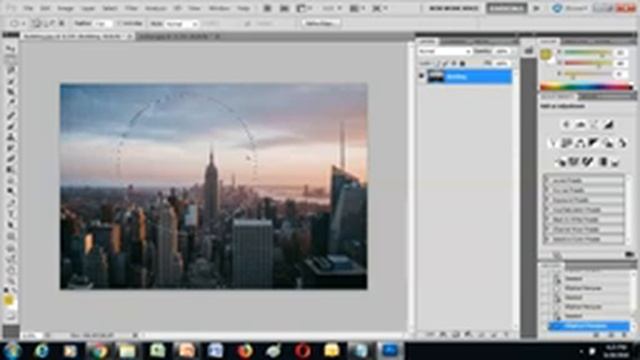Select the Zoom tool in the toolbox

pos(11,280)
